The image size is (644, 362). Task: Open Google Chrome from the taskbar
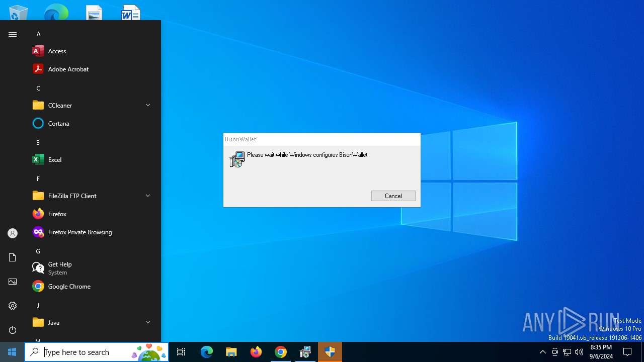281,352
